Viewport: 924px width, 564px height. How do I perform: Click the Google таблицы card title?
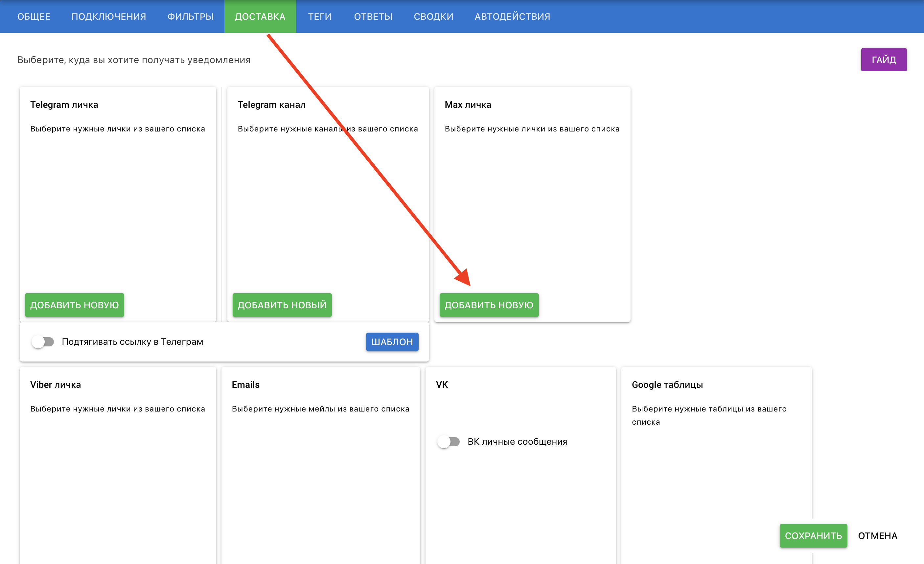(667, 384)
